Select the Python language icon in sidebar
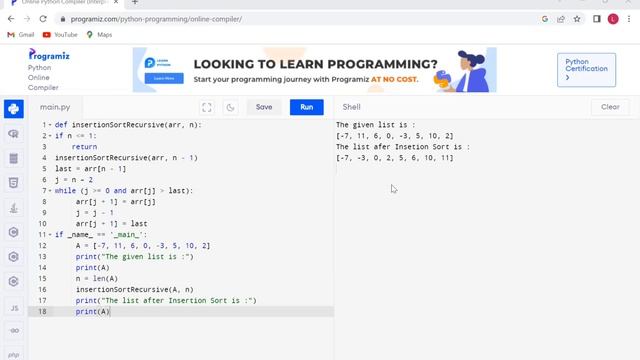Viewport: 640px width, 360px height. coord(13,109)
